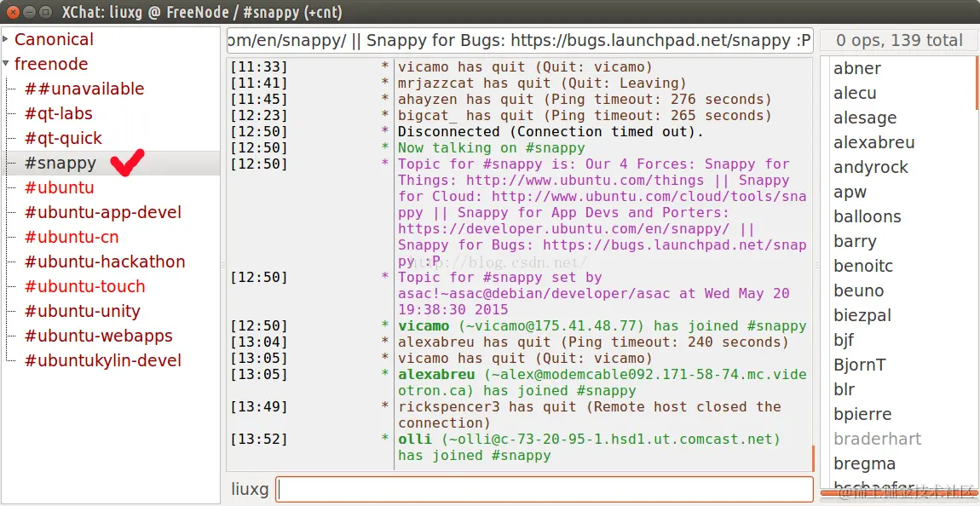Click the Now talking on #snappy line

pyautogui.click(x=491, y=148)
